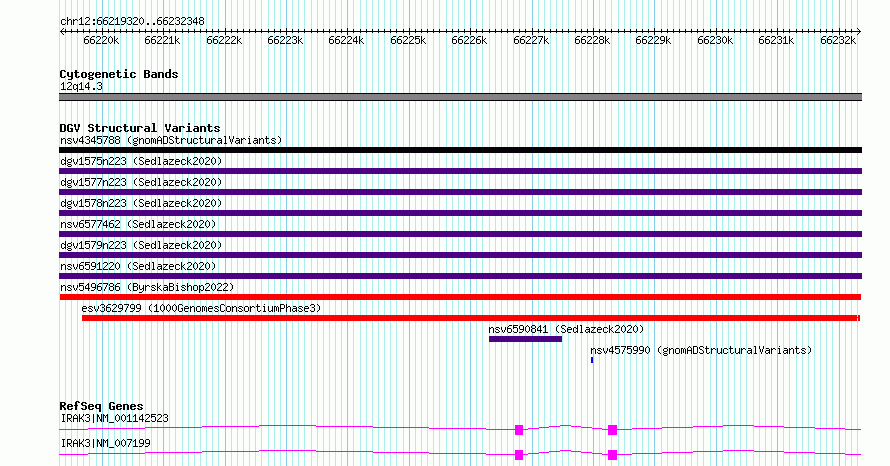Click the ruler's left arrow end
The height and width of the screenshot is (466, 890).
tap(62, 32)
